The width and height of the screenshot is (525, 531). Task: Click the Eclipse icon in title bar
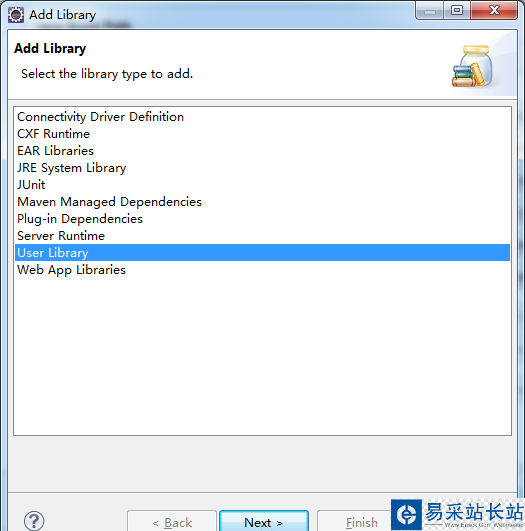16,15
